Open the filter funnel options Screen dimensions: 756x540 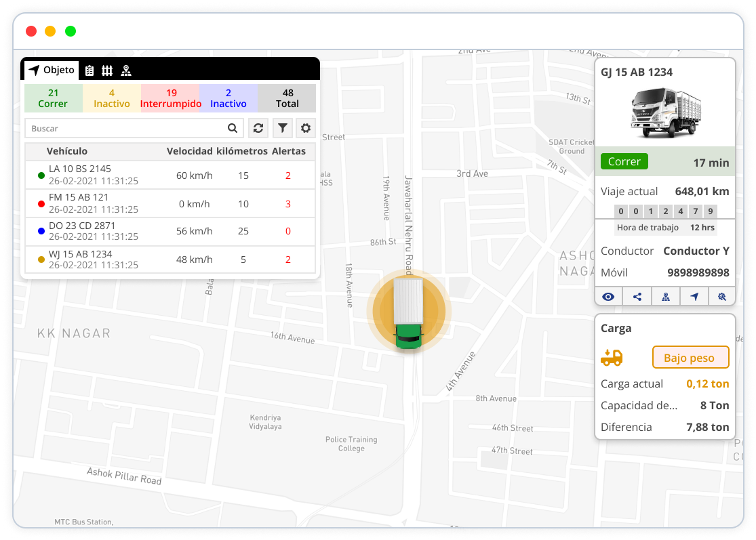pyautogui.click(x=283, y=128)
